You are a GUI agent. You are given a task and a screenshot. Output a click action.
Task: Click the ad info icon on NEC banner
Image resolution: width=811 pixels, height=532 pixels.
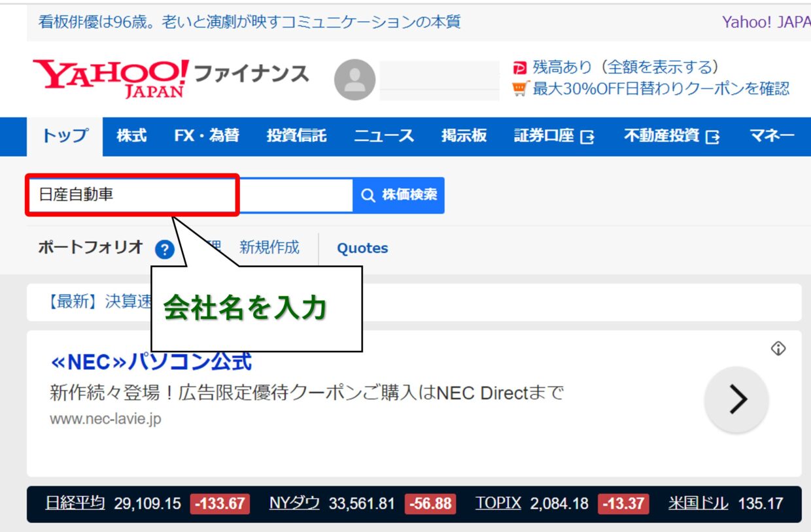[778, 348]
